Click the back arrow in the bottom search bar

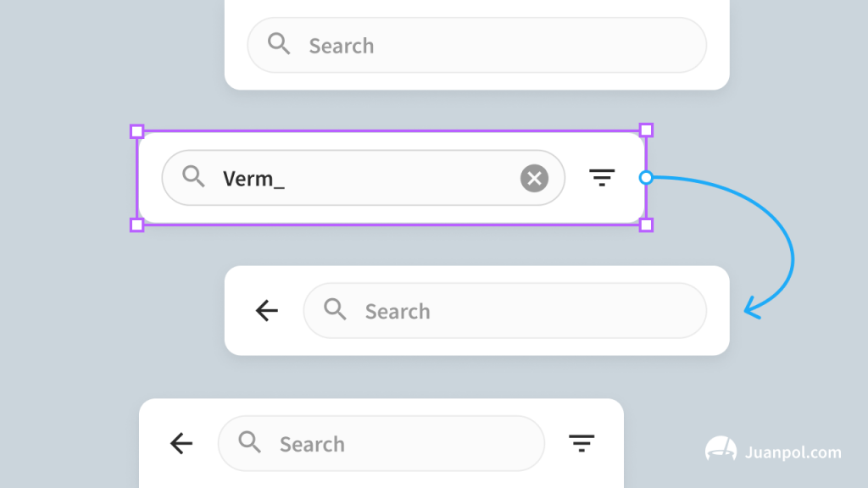pos(181,443)
